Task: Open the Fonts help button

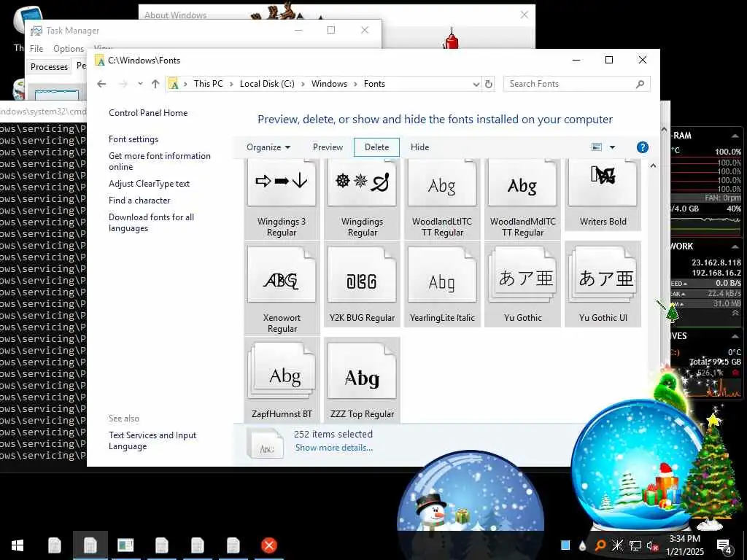Action: tap(642, 147)
